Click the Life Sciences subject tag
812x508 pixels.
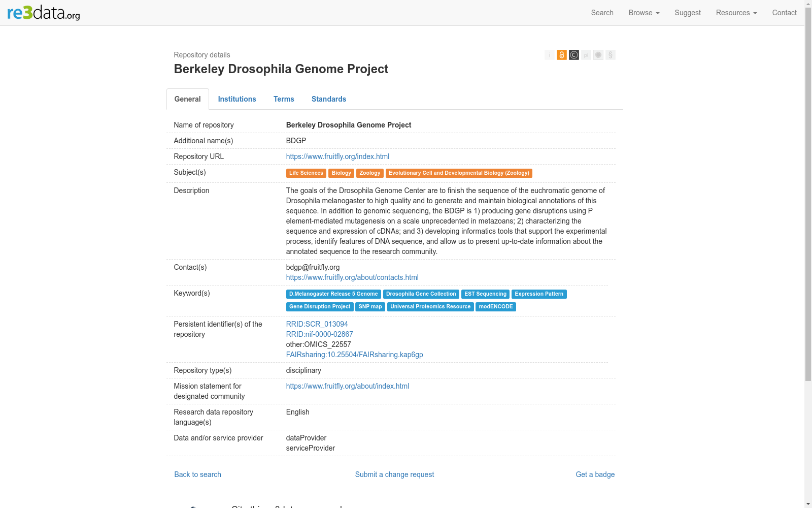tap(306, 173)
